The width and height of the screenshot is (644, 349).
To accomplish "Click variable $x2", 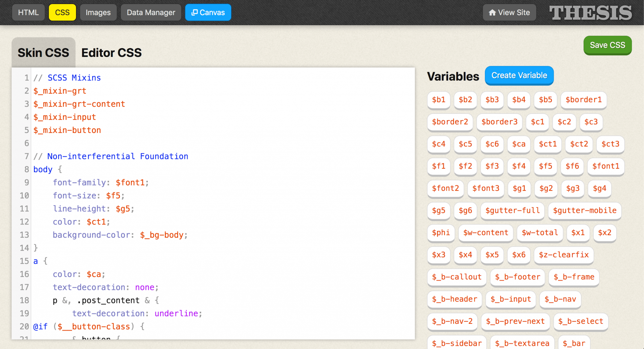I will point(605,233).
